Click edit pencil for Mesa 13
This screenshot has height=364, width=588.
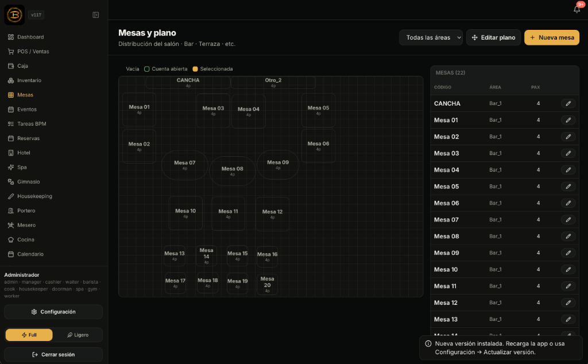568,319
